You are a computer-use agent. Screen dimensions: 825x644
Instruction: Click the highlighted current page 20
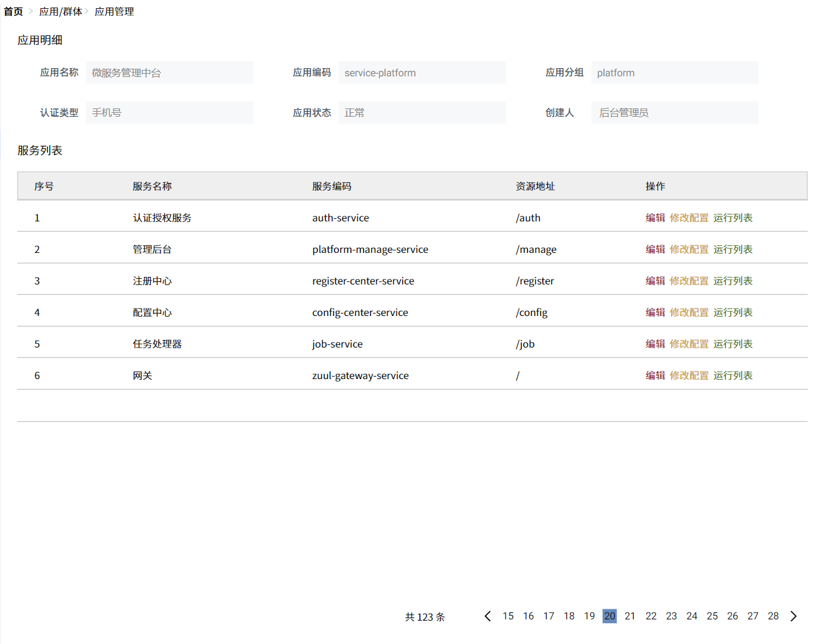(x=609, y=616)
